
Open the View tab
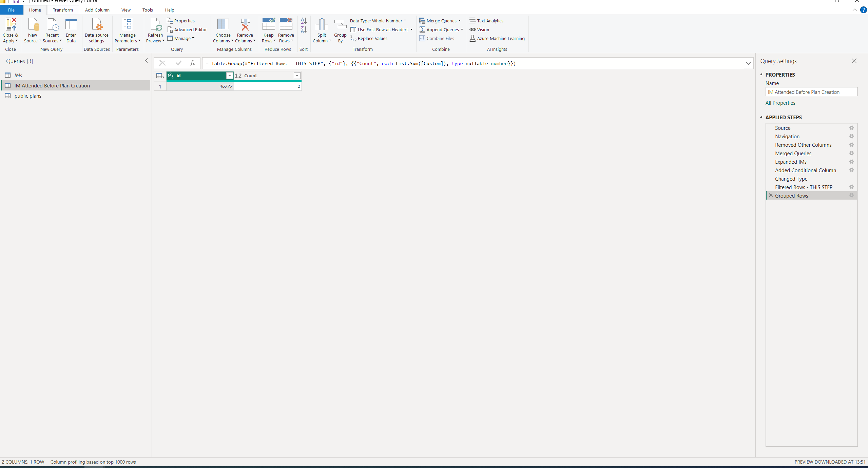pyautogui.click(x=126, y=10)
